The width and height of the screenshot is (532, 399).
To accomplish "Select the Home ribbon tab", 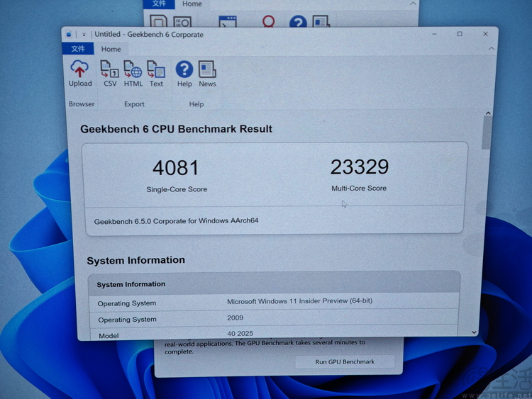I will tap(111, 49).
